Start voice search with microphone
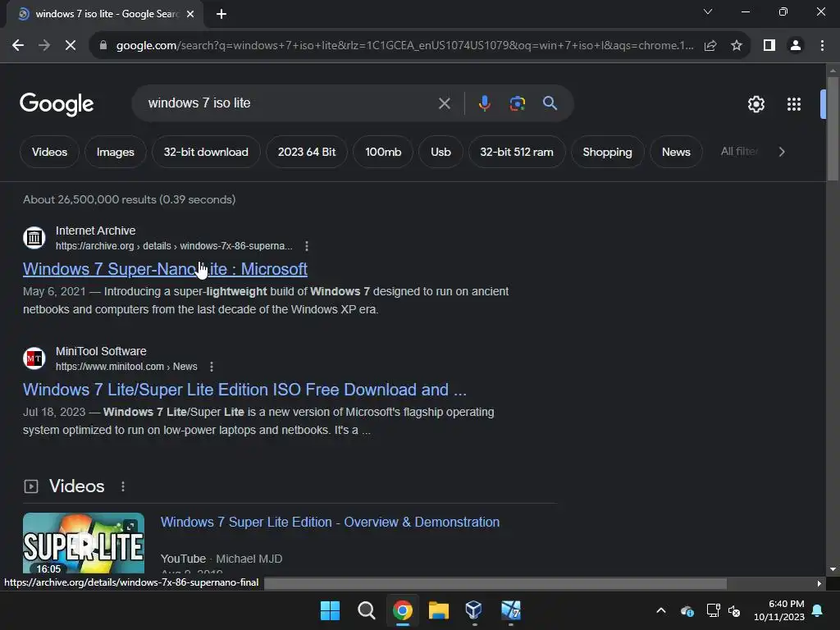The width and height of the screenshot is (840, 630). tap(484, 103)
